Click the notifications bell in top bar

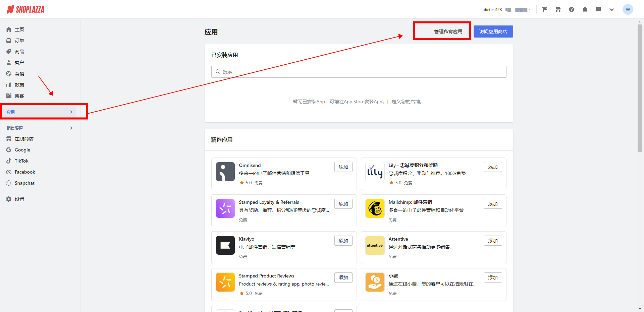click(x=585, y=9)
